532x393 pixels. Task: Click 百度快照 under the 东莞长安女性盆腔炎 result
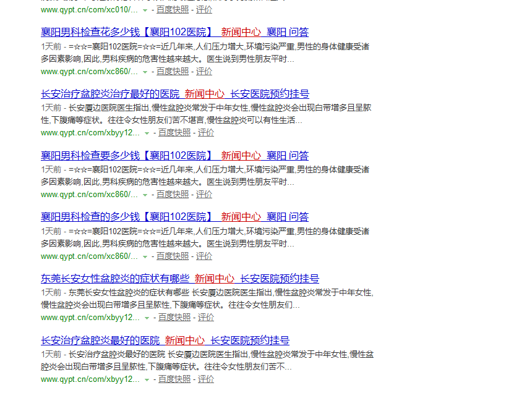tap(173, 317)
